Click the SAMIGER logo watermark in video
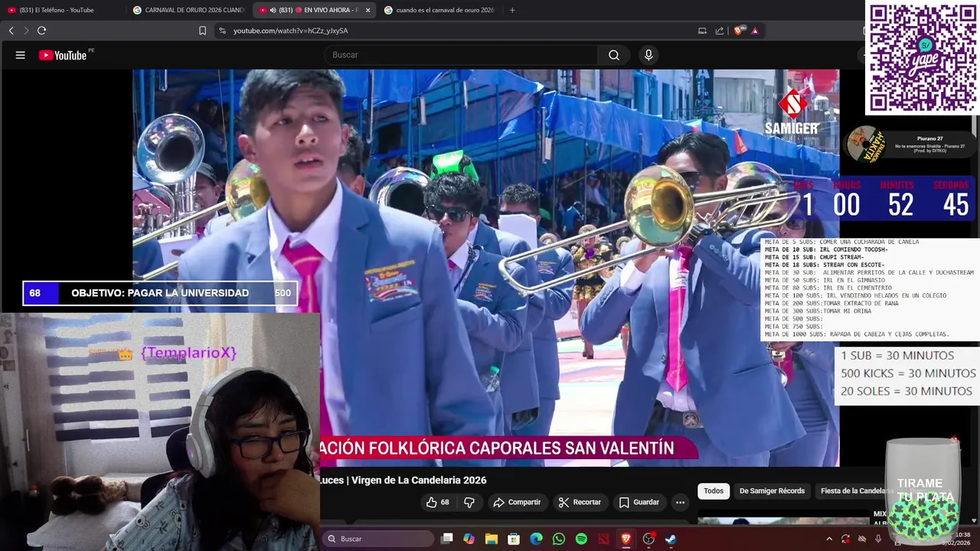The height and width of the screenshot is (551, 980). pyautogui.click(x=792, y=115)
